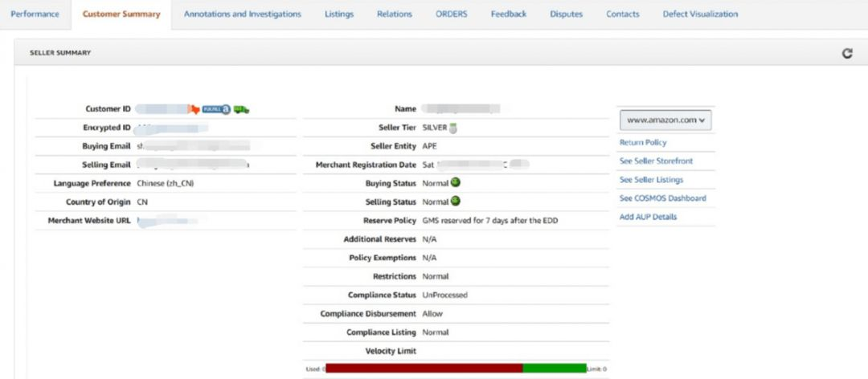868x379 pixels.
Task: Click the Return Policy link
Action: [643, 142]
